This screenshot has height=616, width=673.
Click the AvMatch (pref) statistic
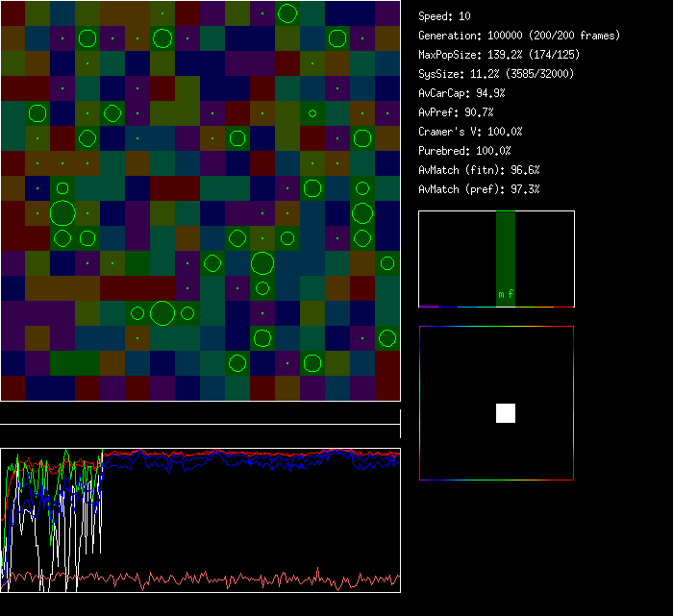pyautogui.click(x=479, y=189)
